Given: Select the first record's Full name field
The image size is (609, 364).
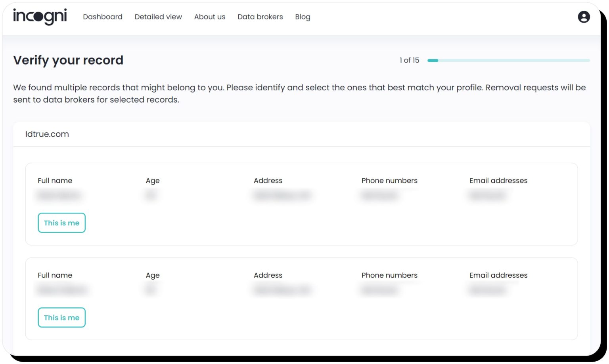Looking at the screenshot, I should (59, 195).
